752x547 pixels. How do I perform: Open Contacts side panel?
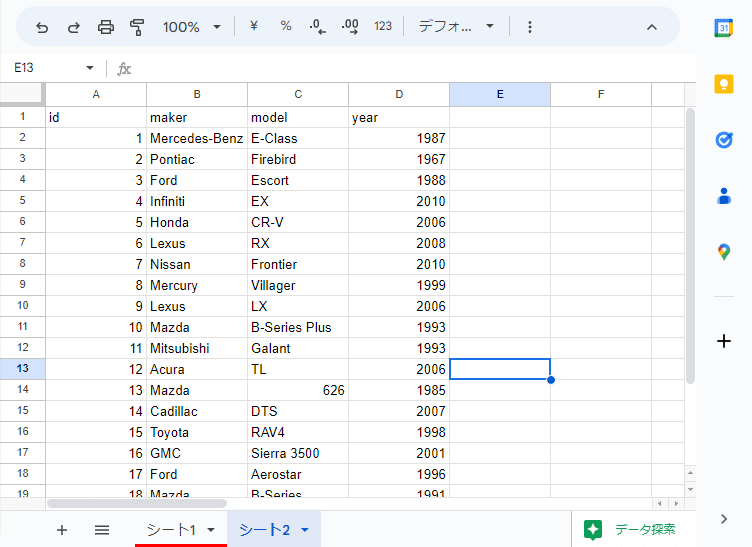click(724, 196)
